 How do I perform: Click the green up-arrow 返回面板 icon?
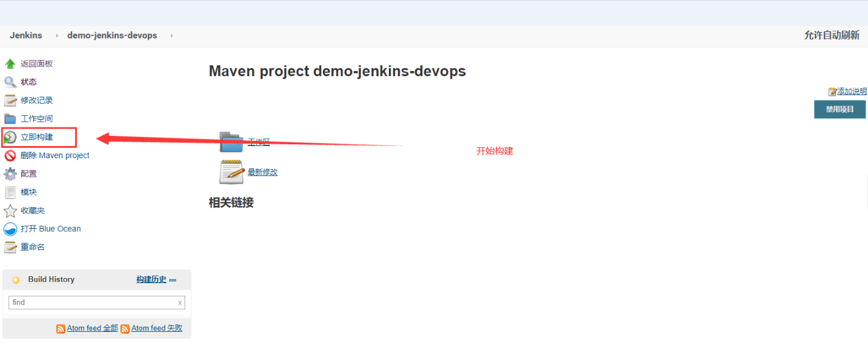10,63
